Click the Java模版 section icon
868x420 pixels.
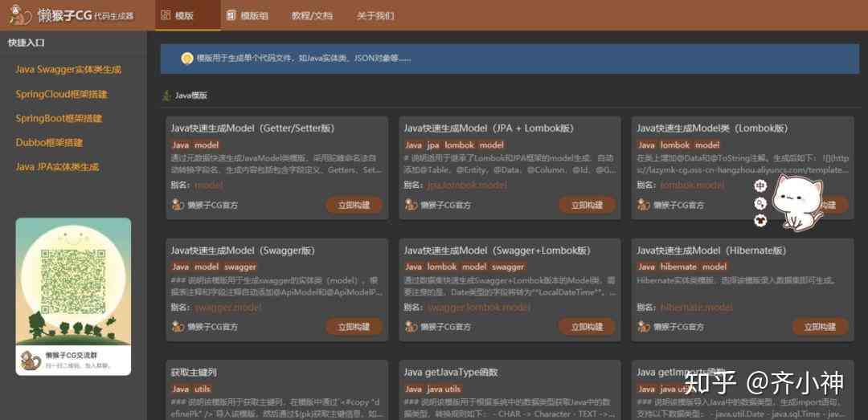(x=166, y=96)
